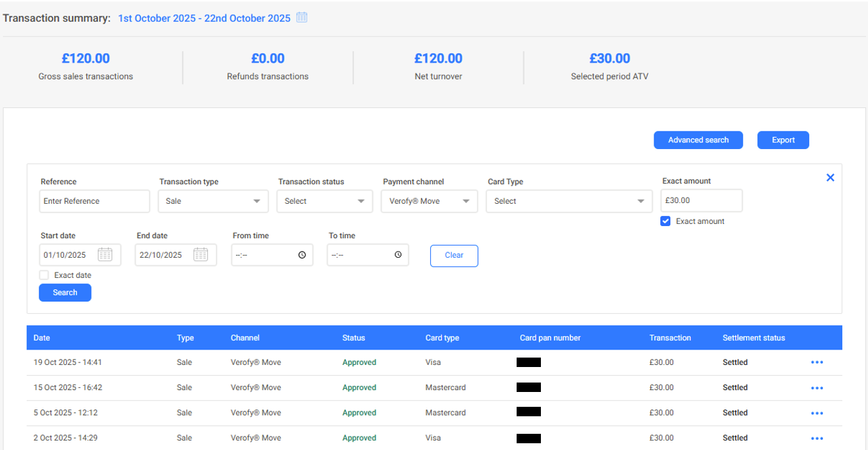Open End date calendar picker icon
Screen dimensions: 868x450
(200, 255)
